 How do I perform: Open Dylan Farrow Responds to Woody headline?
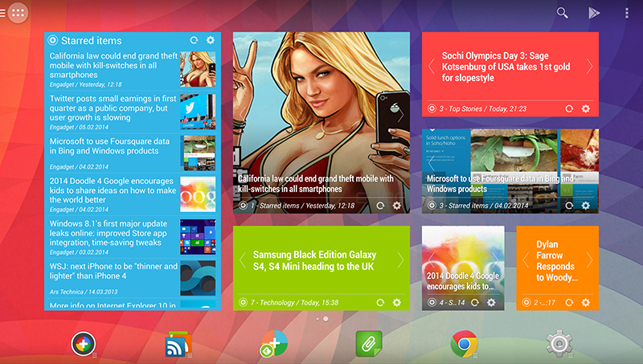pyautogui.click(x=557, y=260)
